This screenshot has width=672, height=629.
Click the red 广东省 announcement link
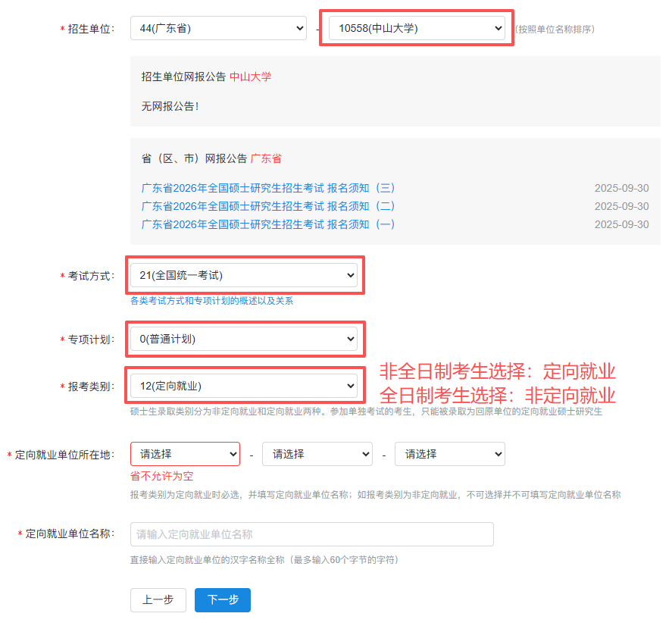(266, 158)
